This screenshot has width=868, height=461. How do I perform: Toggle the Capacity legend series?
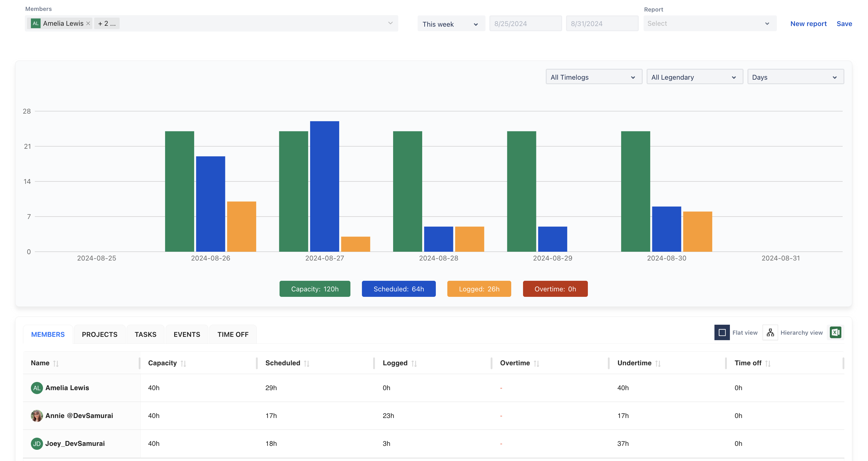pyautogui.click(x=315, y=289)
